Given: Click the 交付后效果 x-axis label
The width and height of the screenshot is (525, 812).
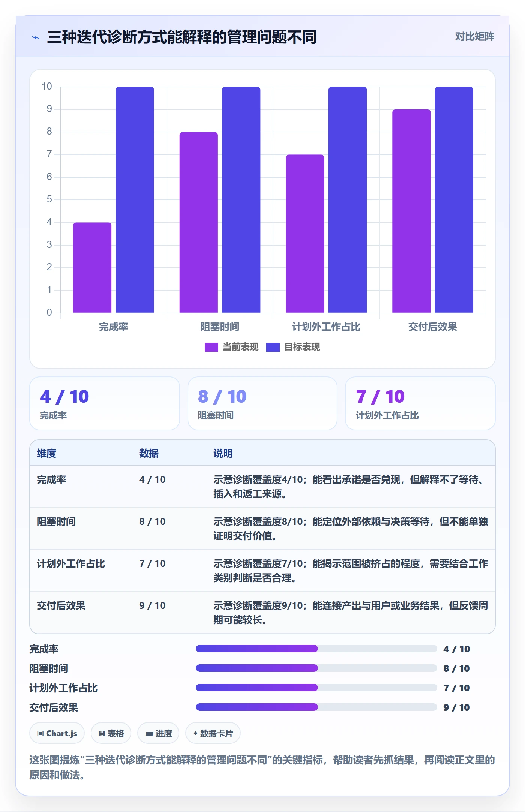Looking at the screenshot, I should coord(433,327).
